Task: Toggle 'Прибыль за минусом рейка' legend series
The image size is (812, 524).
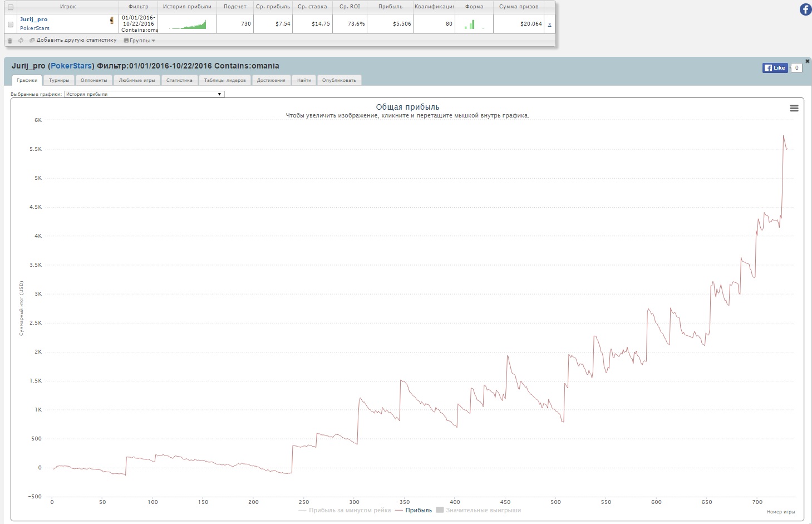Action: (345, 510)
